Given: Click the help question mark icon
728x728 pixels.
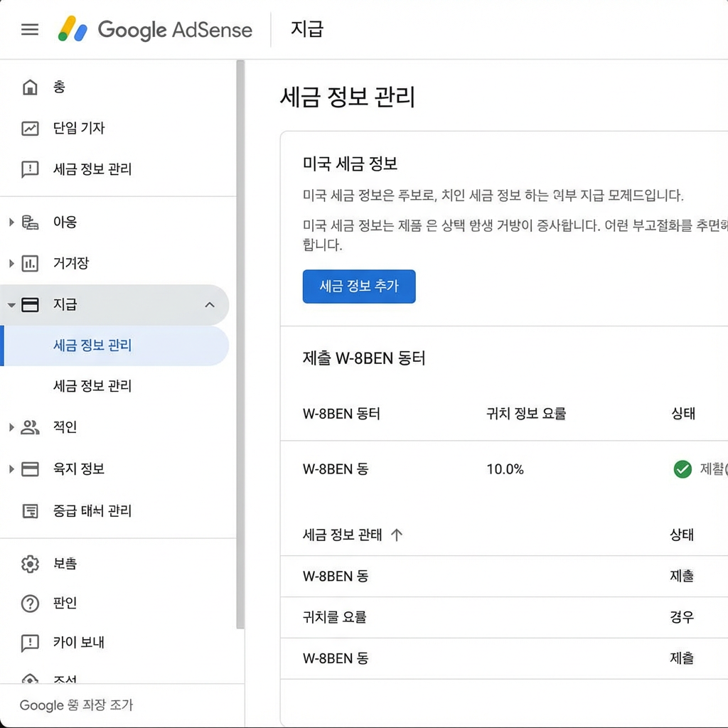Looking at the screenshot, I should point(30,604).
